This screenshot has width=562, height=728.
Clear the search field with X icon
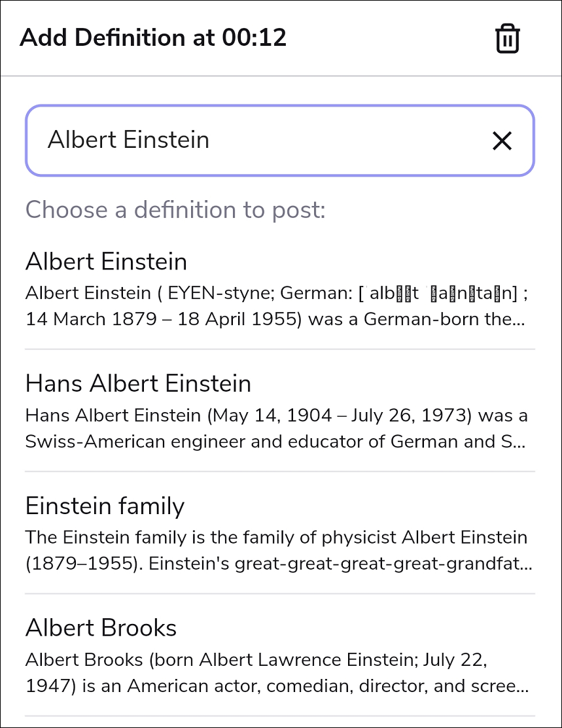pos(502,141)
